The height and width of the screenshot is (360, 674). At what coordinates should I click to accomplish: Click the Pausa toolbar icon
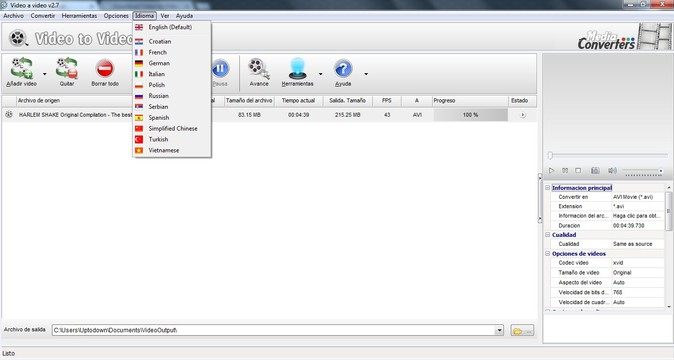(x=221, y=68)
